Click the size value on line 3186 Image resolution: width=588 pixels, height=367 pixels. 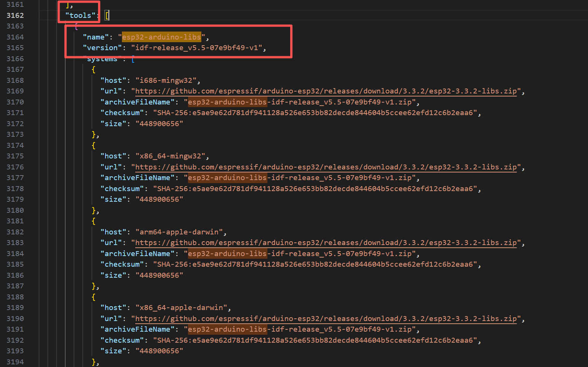[x=159, y=275]
